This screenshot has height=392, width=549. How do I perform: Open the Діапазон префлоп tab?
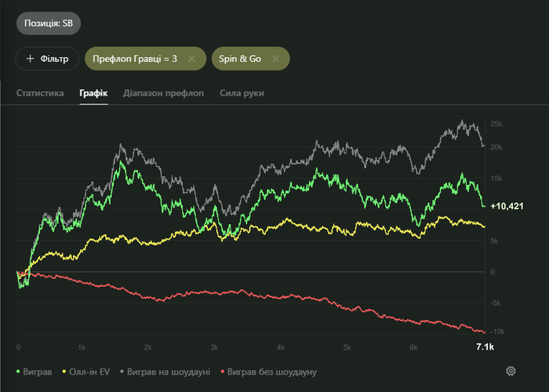163,93
